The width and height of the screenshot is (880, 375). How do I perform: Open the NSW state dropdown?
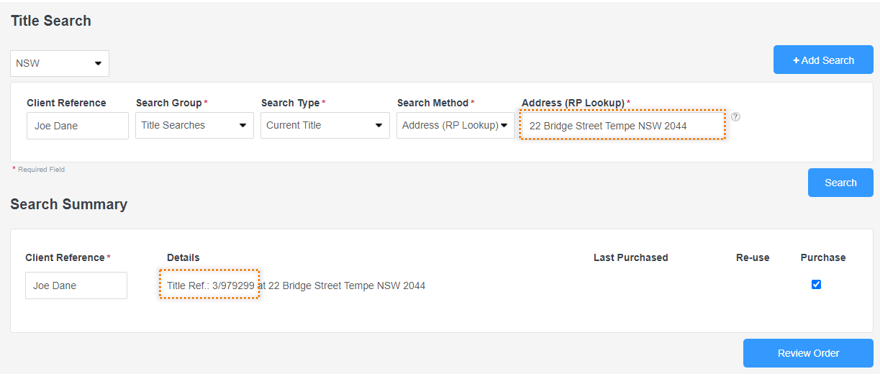point(59,63)
